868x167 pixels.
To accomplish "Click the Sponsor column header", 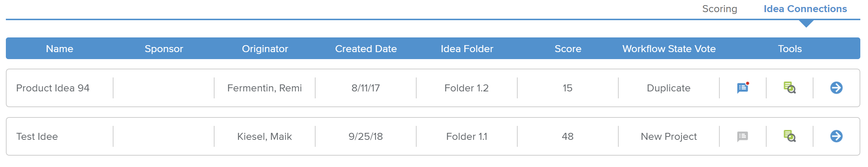I will (164, 49).
